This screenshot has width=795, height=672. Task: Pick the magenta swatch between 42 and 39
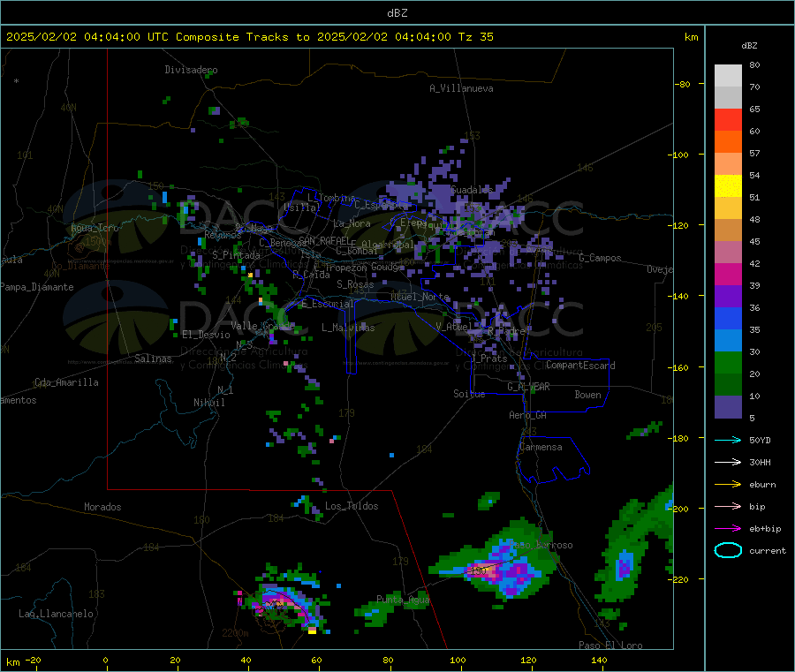[728, 274]
